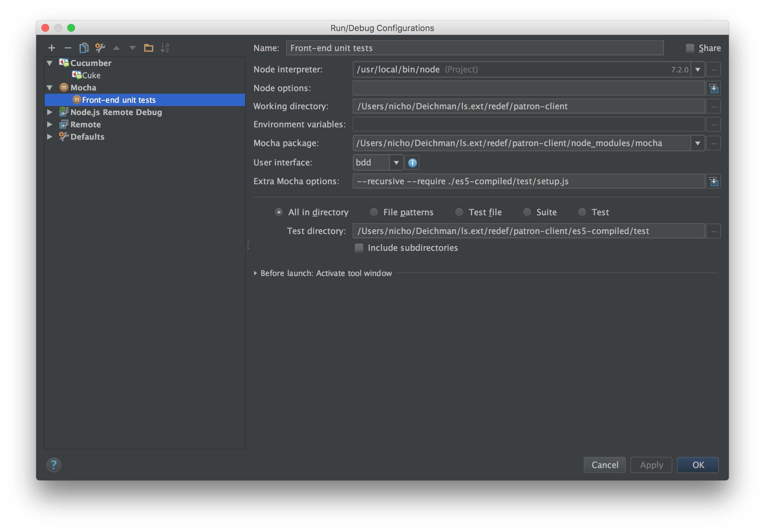Click the info icon beside the bdd selector
Viewport: 765px width, 532px height.
tap(412, 163)
